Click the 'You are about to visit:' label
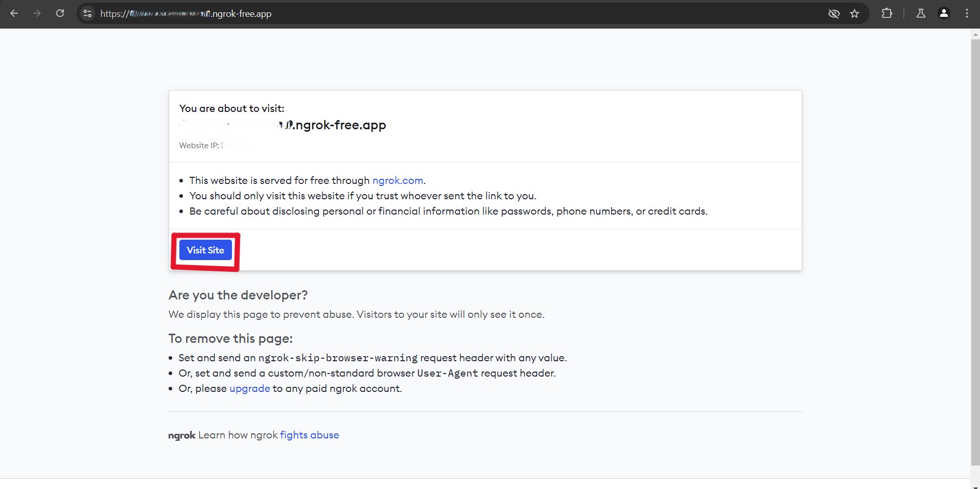 (x=232, y=108)
